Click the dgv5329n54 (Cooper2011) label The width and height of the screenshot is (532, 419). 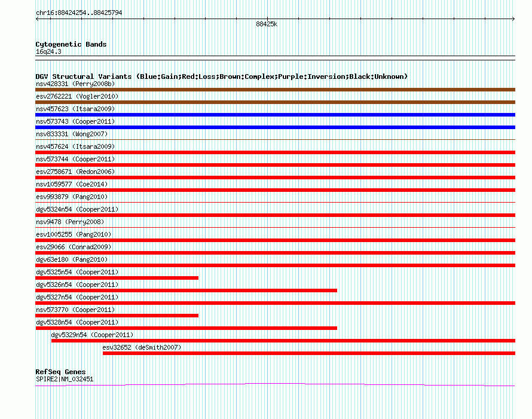(92, 335)
